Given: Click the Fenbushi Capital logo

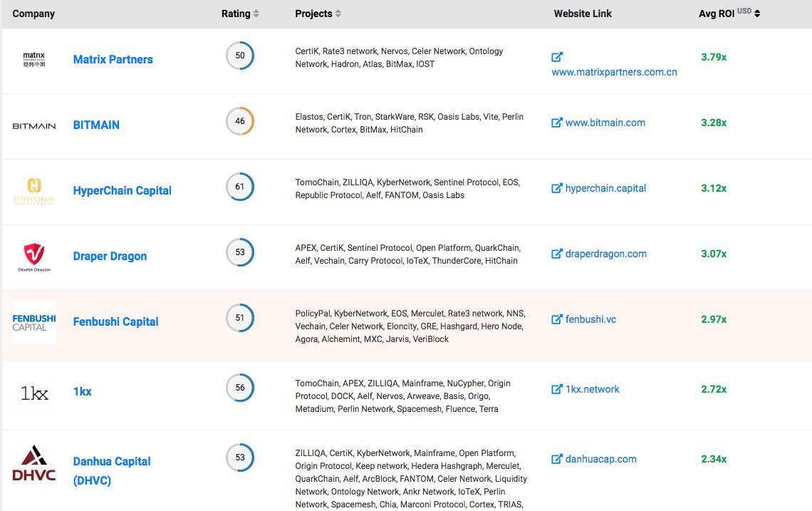Looking at the screenshot, I should [x=34, y=322].
